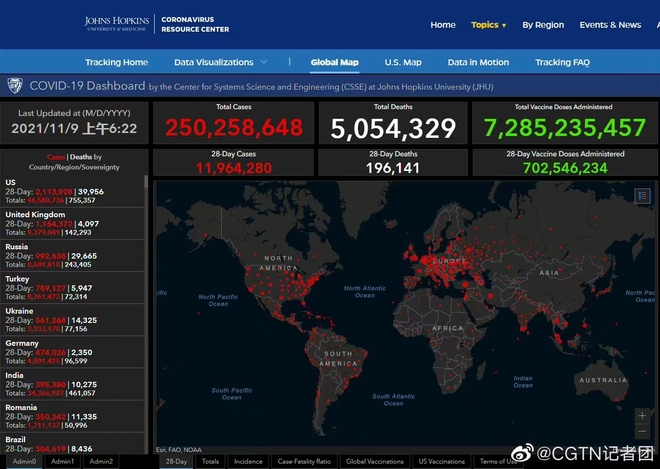
Task: Zoom out the map with minus button
Action: [x=642, y=432]
